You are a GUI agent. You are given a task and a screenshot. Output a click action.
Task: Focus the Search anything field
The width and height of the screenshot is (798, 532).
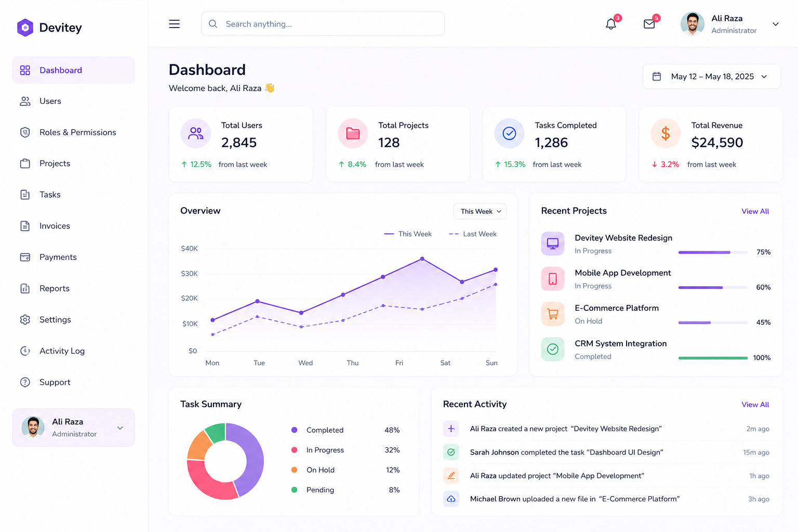(x=323, y=24)
